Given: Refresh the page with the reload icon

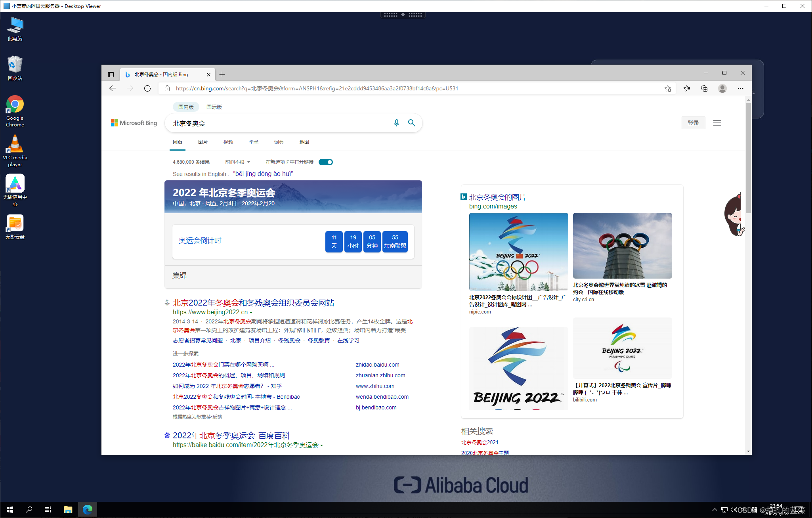Looking at the screenshot, I should click(147, 88).
